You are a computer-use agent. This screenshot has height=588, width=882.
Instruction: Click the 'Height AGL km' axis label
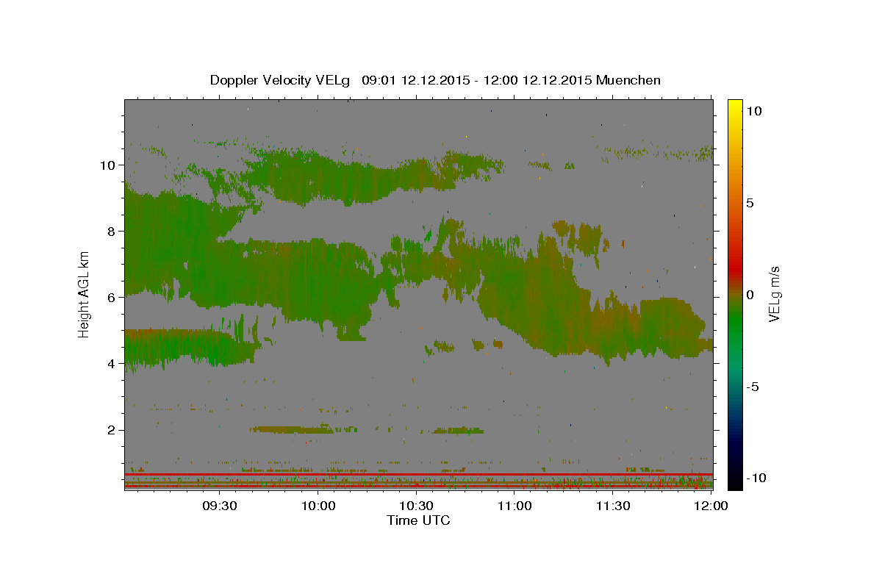(x=85, y=294)
